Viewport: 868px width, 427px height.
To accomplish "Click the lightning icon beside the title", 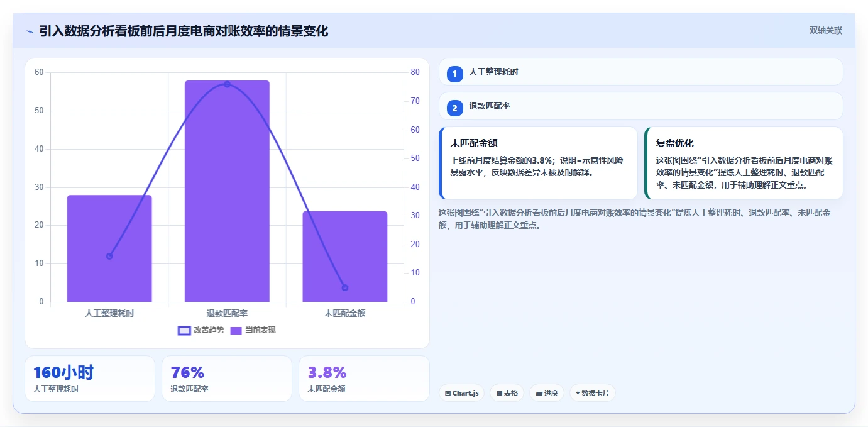I will [30, 31].
